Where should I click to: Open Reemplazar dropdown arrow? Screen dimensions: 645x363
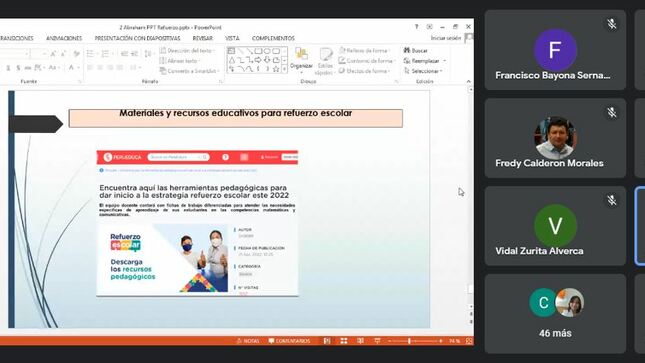(x=445, y=61)
